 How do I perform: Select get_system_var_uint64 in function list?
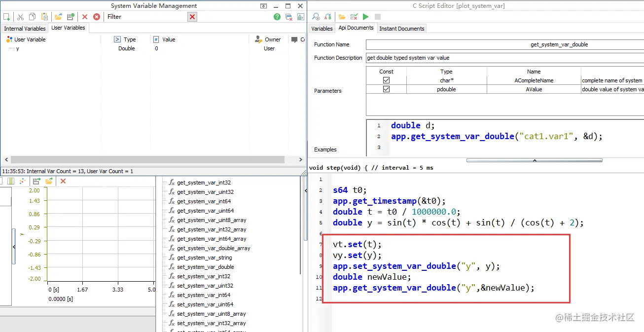[x=205, y=211]
